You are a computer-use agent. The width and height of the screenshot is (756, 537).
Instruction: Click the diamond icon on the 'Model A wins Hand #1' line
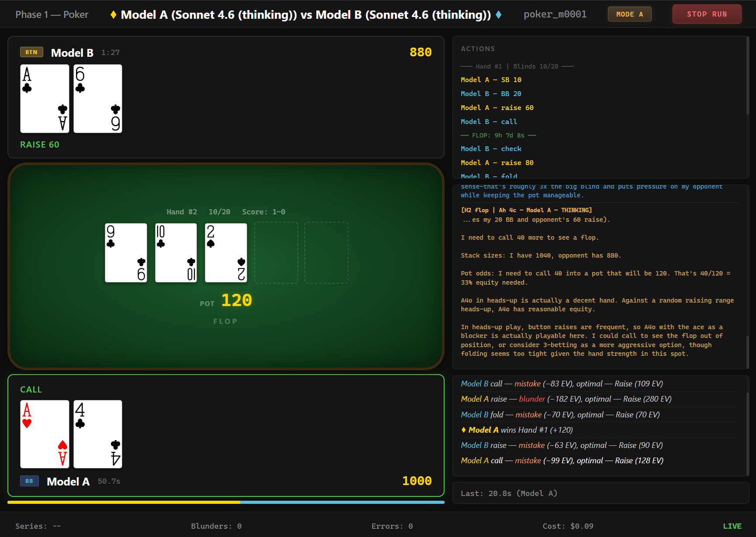click(463, 430)
